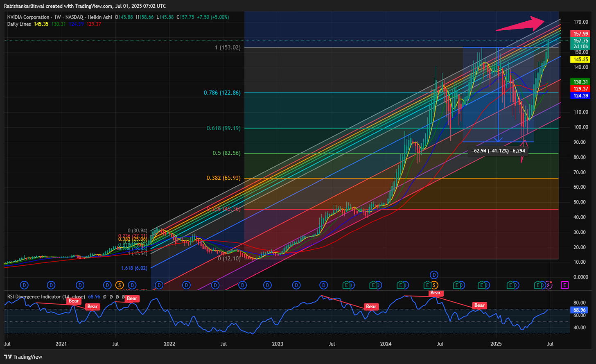Click the red 129.37 price axis tag
The image size is (596, 364).
(x=581, y=88)
